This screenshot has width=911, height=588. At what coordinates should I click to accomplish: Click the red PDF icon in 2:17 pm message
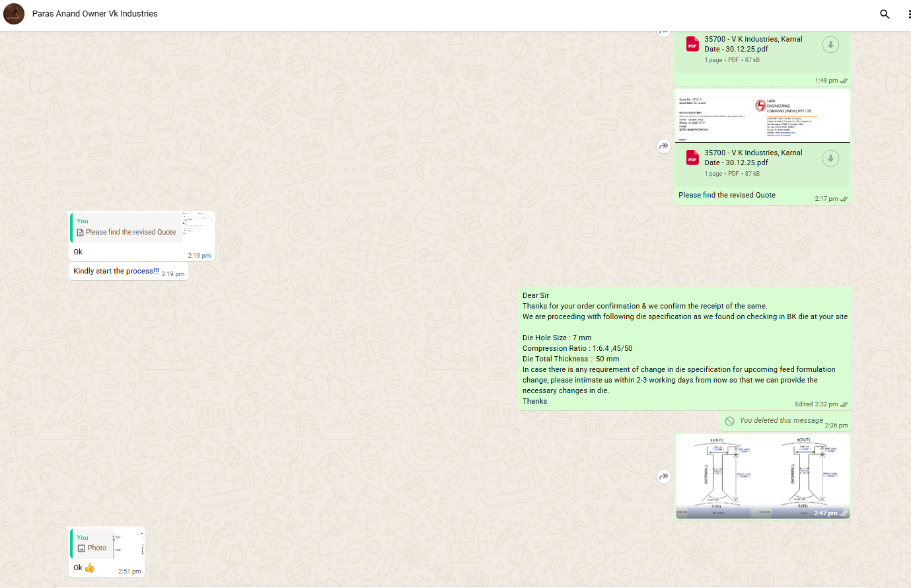[692, 159]
